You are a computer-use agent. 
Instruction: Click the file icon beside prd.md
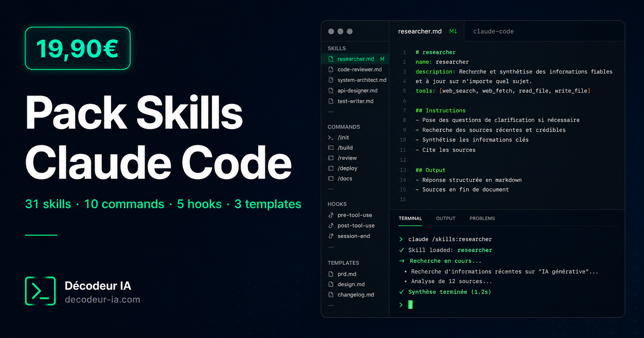[x=331, y=274]
